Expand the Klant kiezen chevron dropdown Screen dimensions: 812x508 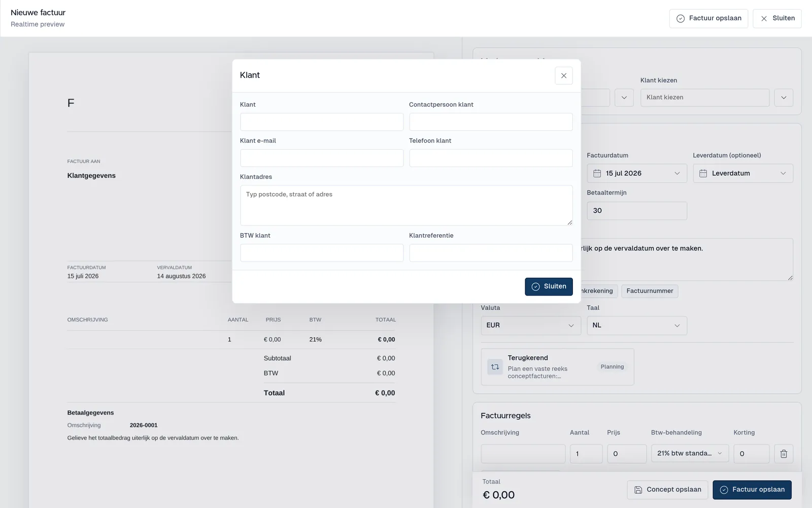pyautogui.click(x=784, y=98)
